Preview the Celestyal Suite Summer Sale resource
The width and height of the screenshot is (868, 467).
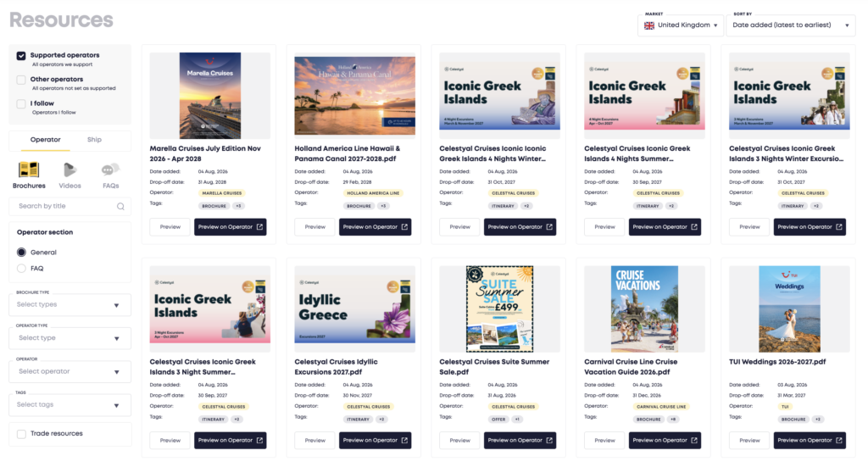pos(459,441)
